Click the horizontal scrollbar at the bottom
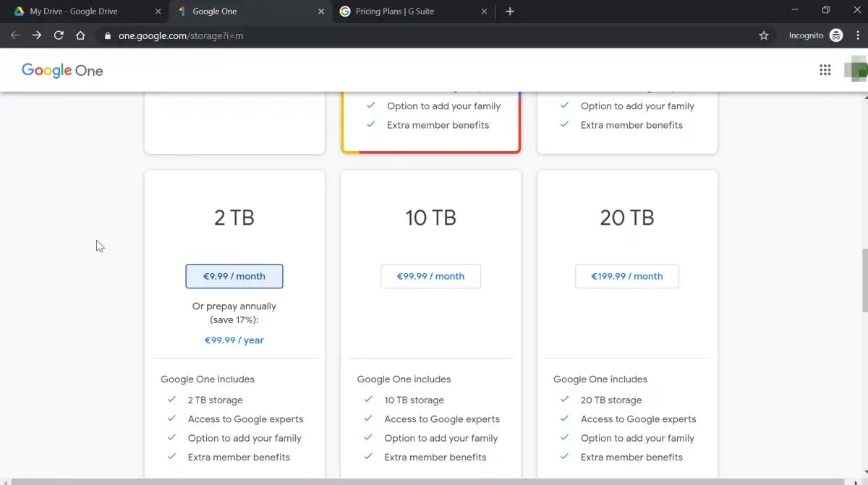Viewport: 868px width, 485px height. (x=427, y=481)
